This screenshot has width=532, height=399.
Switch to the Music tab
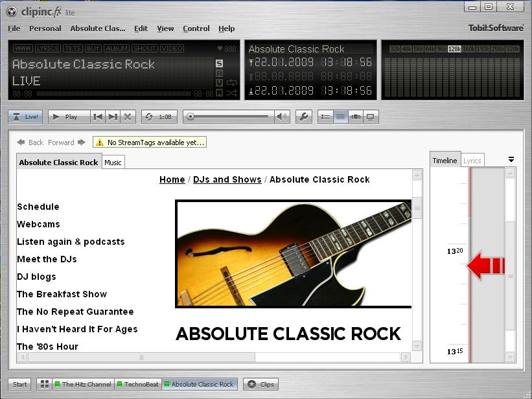(x=113, y=163)
